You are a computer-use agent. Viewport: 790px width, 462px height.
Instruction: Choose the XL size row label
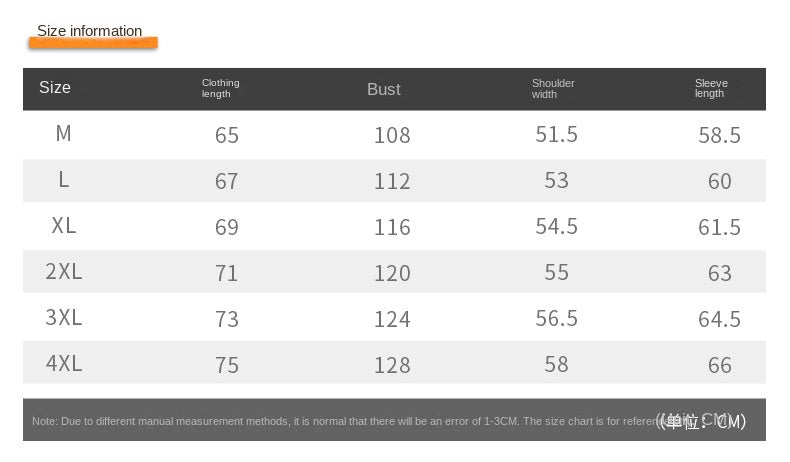coord(64,226)
